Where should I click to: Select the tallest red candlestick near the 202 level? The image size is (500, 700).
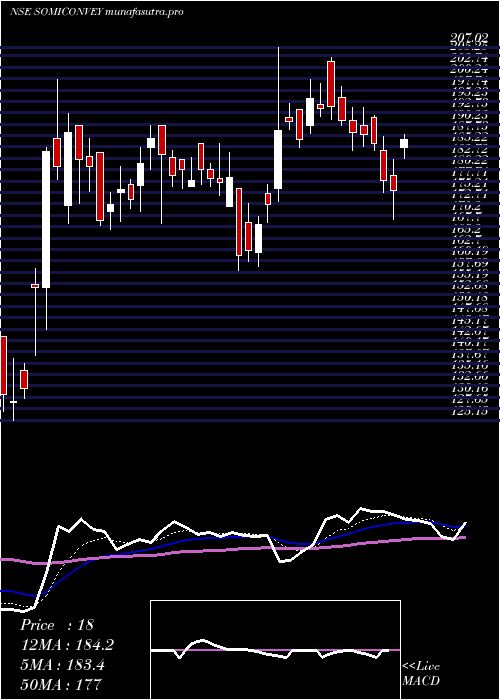tap(331, 84)
